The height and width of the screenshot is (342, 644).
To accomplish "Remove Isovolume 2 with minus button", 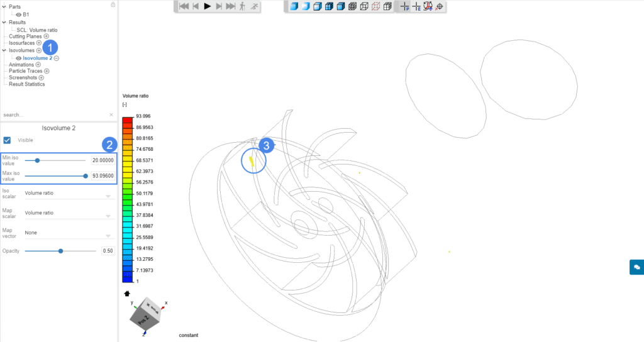I will tap(56, 58).
